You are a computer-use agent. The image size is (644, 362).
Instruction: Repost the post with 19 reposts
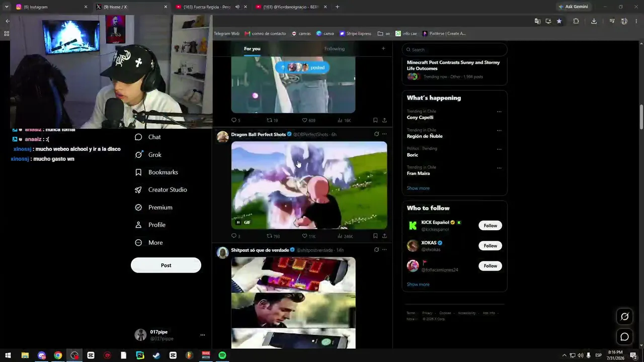tap(272, 120)
